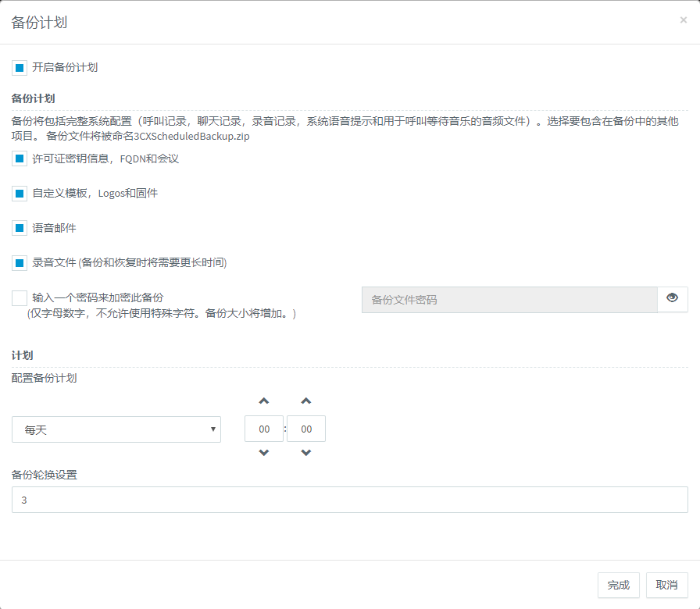The image size is (700, 609).
Task: Increase the minutes with the up chevron
Action: coord(305,401)
